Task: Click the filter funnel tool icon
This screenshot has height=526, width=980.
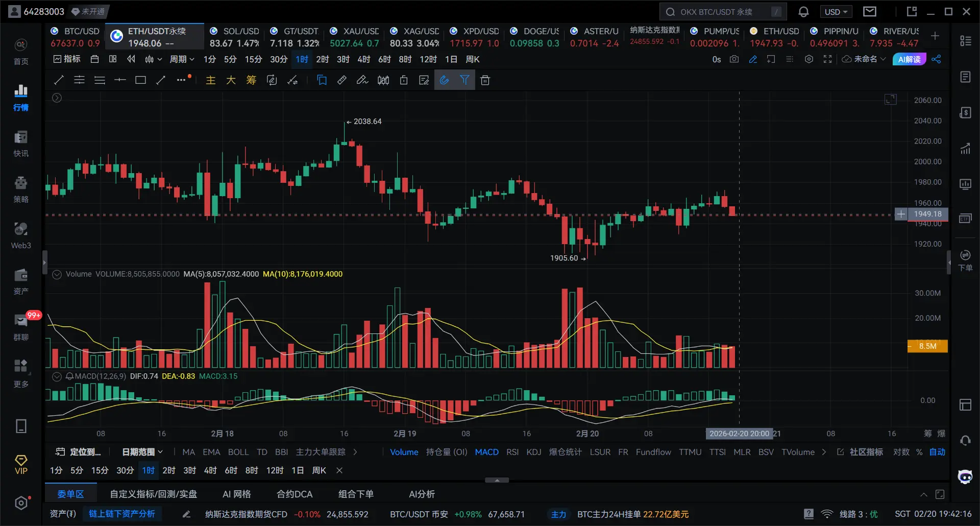Action: coord(464,80)
